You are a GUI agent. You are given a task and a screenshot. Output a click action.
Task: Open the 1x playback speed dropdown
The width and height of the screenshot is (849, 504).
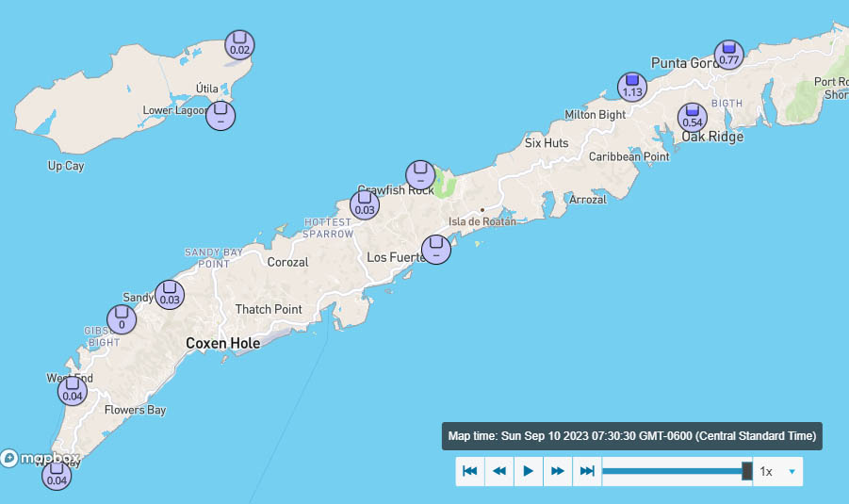pos(779,471)
